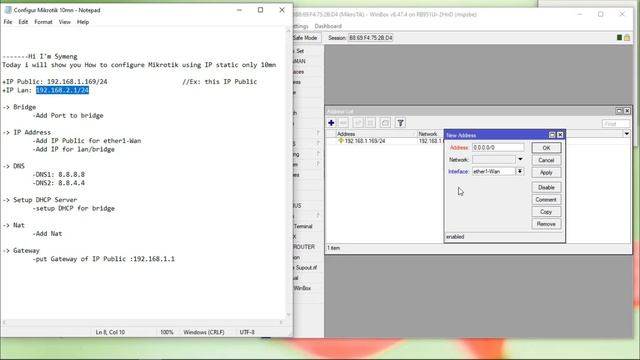This screenshot has width=640, height=360.
Task: Click OK in the New Address dialog
Action: point(546,148)
